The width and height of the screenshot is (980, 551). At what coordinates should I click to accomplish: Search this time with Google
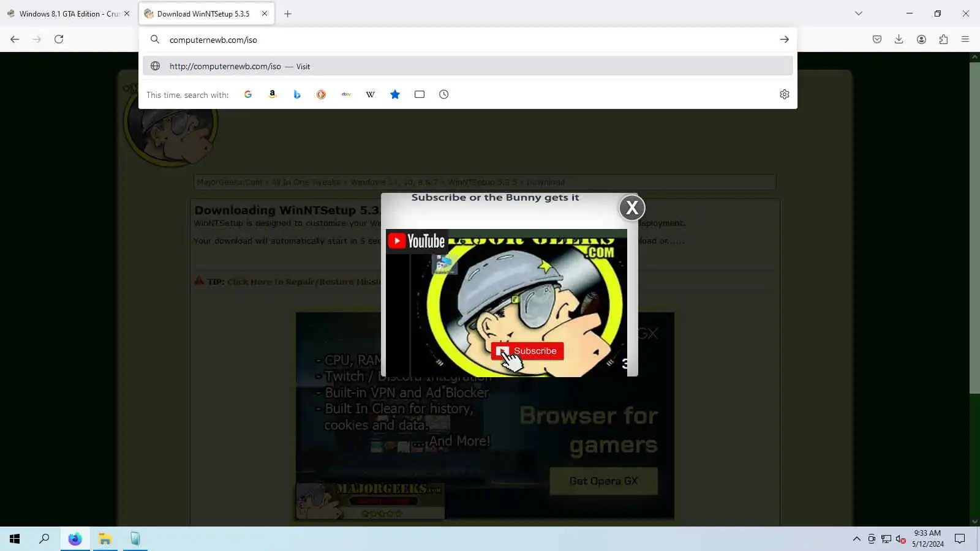248,94
